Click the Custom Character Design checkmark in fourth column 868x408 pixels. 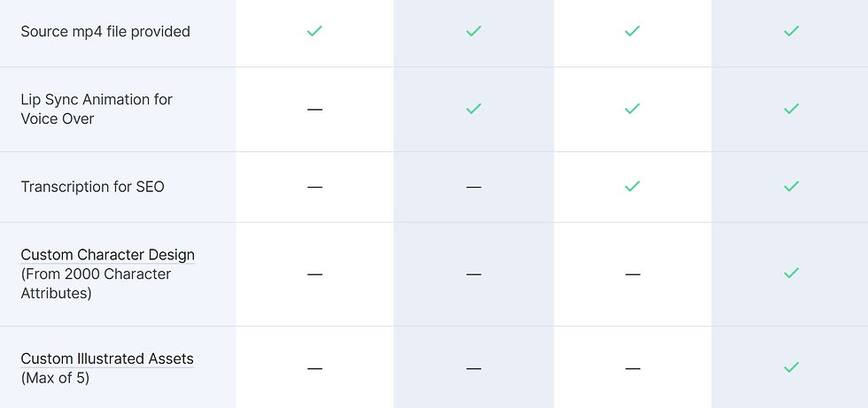791,274
